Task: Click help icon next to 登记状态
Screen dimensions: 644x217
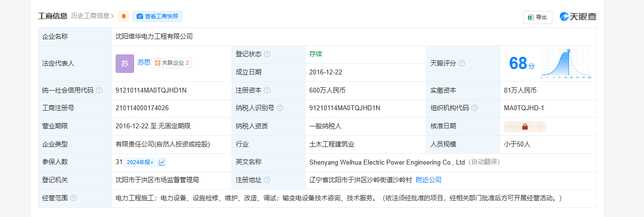Action: (x=267, y=54)
